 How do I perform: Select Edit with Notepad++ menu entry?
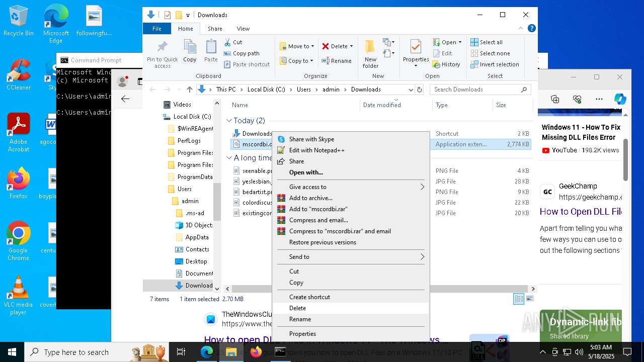point(351,150)
